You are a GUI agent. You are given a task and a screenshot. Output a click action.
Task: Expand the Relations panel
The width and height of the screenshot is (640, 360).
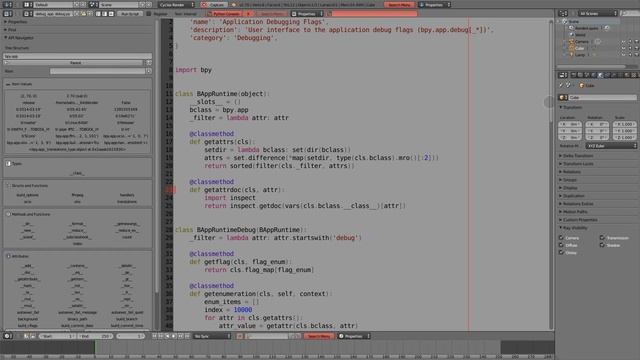pyautogui.click(x=571, y=172)
